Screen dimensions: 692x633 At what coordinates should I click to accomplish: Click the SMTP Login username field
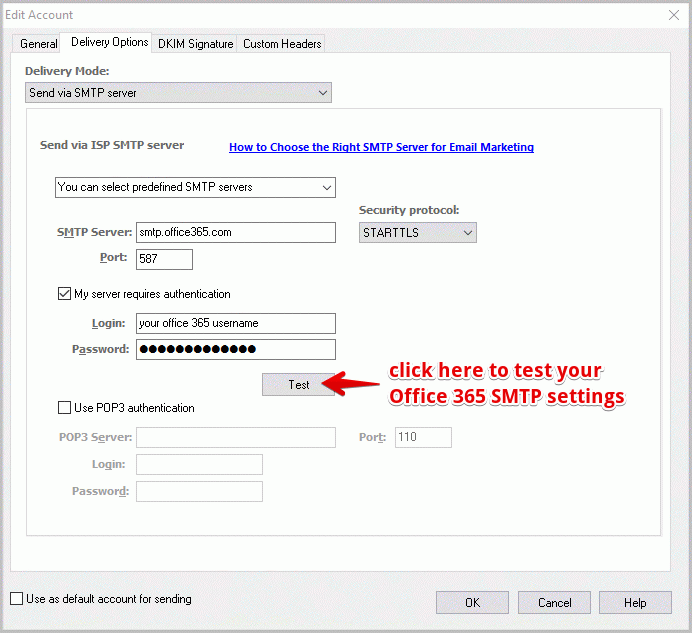236,323
